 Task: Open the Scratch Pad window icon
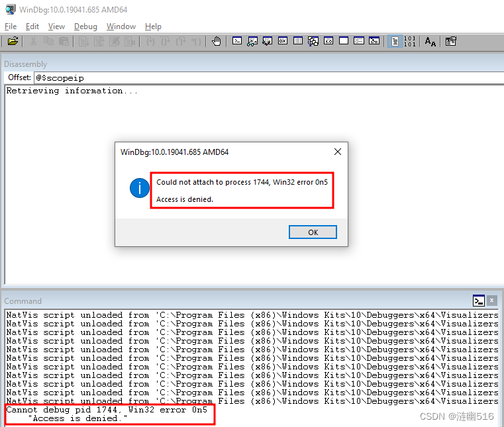[x=344, y=41]
